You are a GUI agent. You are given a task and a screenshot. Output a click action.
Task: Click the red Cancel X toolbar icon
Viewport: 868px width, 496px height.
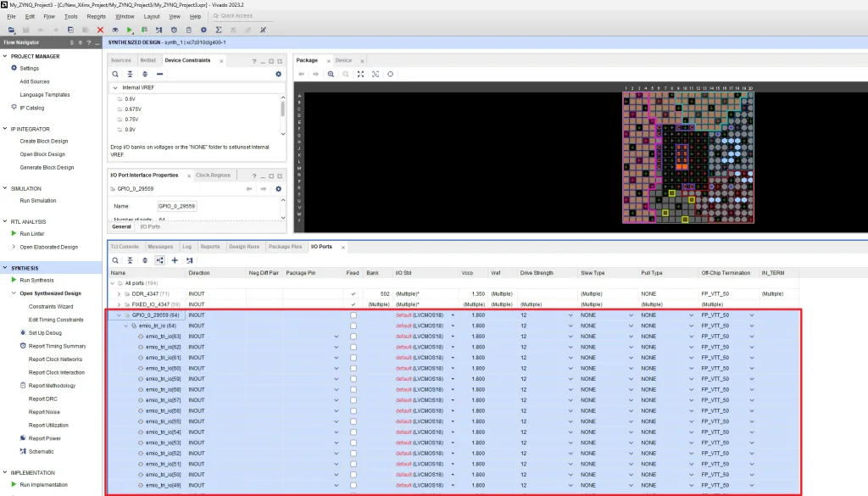click(x=100, y=30)
